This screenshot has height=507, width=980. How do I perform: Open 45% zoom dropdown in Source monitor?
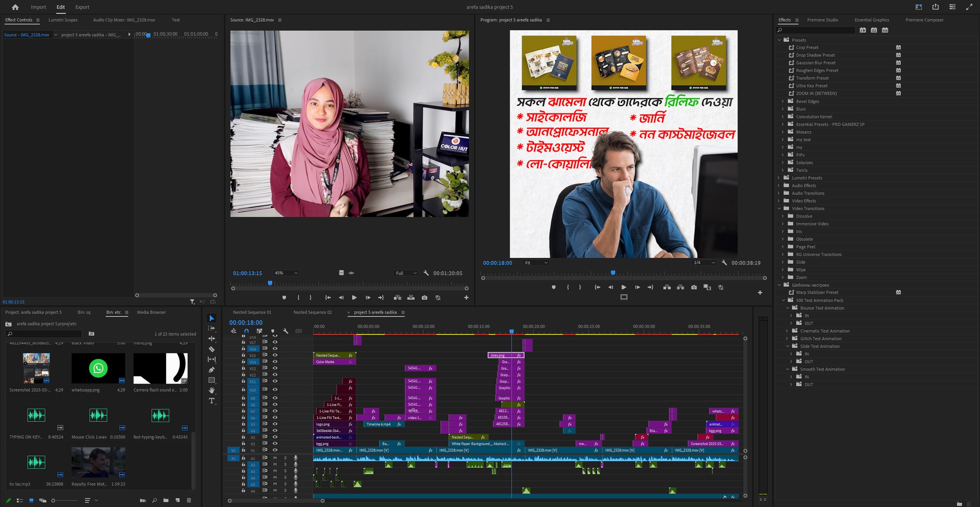[x=286, y=273]
